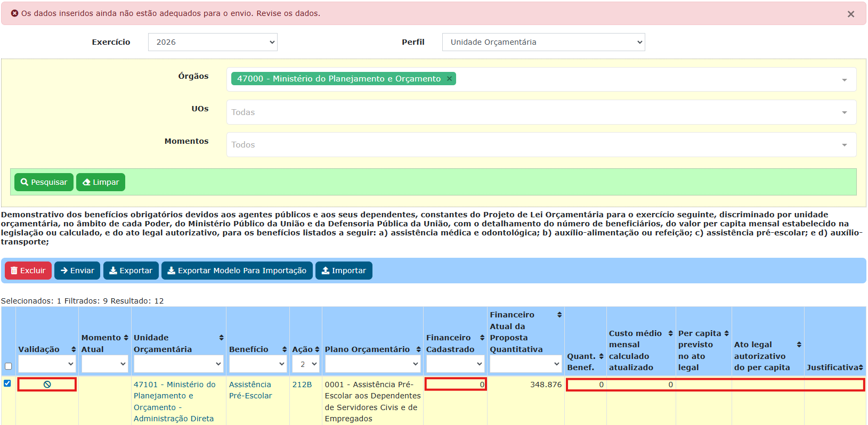Open the Validação filter dropdown
The image size is (868, 425).
[47, 364]
